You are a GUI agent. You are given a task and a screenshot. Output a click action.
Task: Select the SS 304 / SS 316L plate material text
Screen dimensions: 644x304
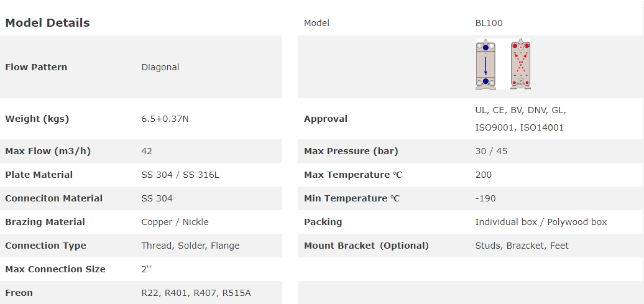pyautogui.click(x=180, y=175)
